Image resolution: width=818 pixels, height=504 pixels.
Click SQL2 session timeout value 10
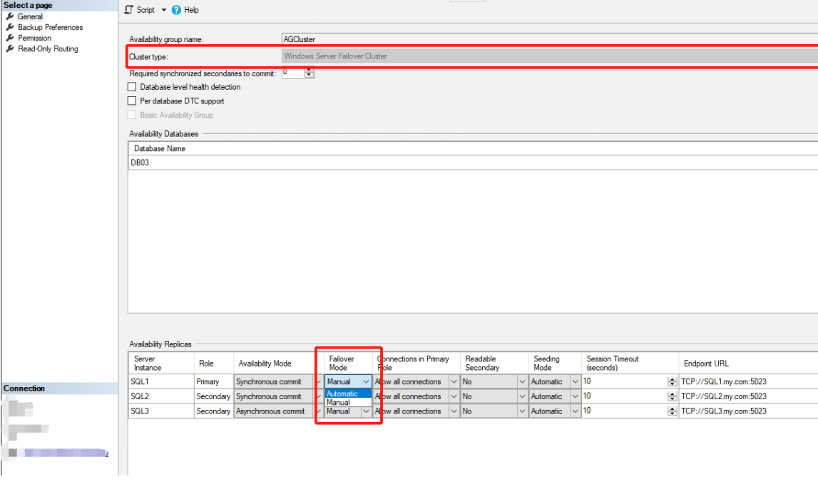coord(587,396)
